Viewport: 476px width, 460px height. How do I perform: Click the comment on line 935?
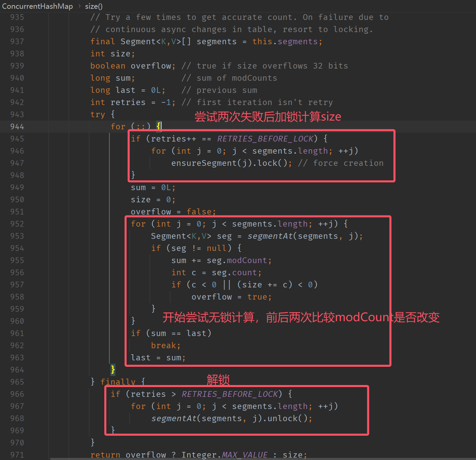[x=239, y=17]
